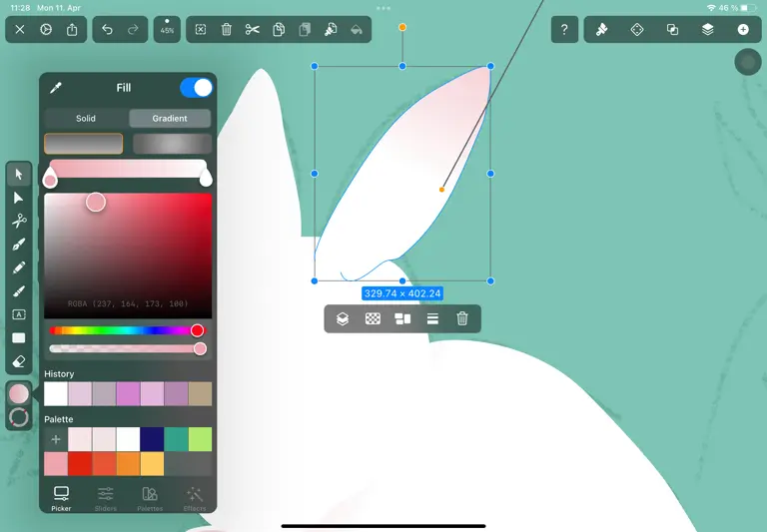Click the layer stack icon in quick actions
This screenshot has height=532, width=767.
click(343, 318)
